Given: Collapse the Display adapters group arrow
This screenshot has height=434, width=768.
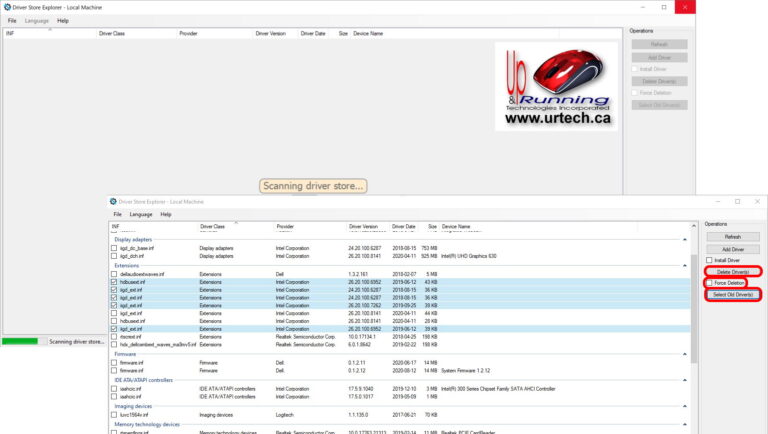Looking at the screenshot, I should click(685, 240).
